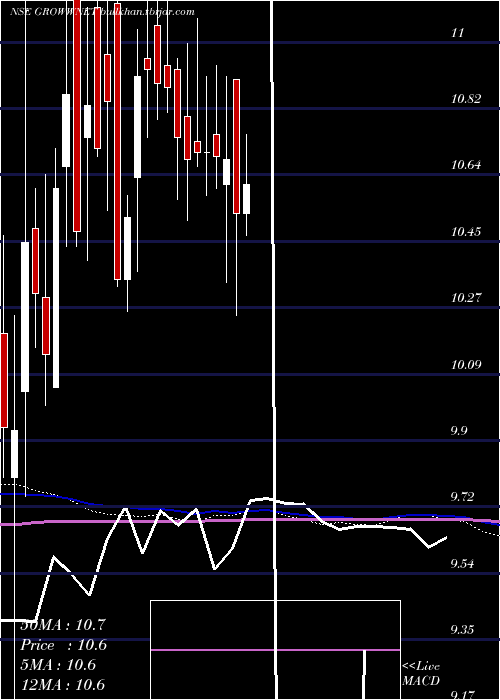Click the 10.27 price axis label
This screenshot has width=500, height=700.
[x=466, y=297]
